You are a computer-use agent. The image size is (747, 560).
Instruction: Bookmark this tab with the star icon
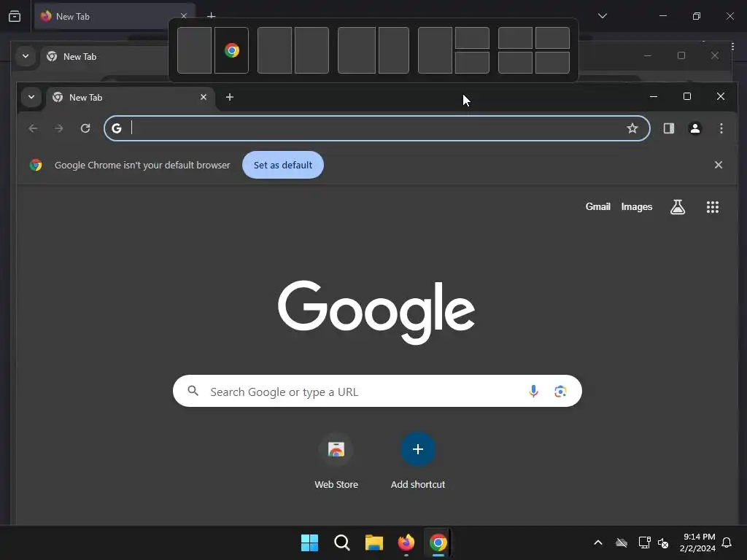pos(632,128)
